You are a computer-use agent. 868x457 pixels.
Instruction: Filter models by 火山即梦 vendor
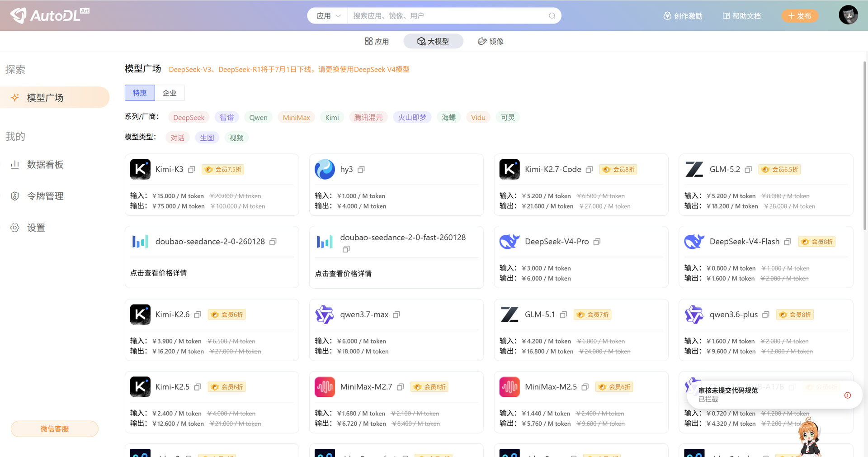[412, 118]
